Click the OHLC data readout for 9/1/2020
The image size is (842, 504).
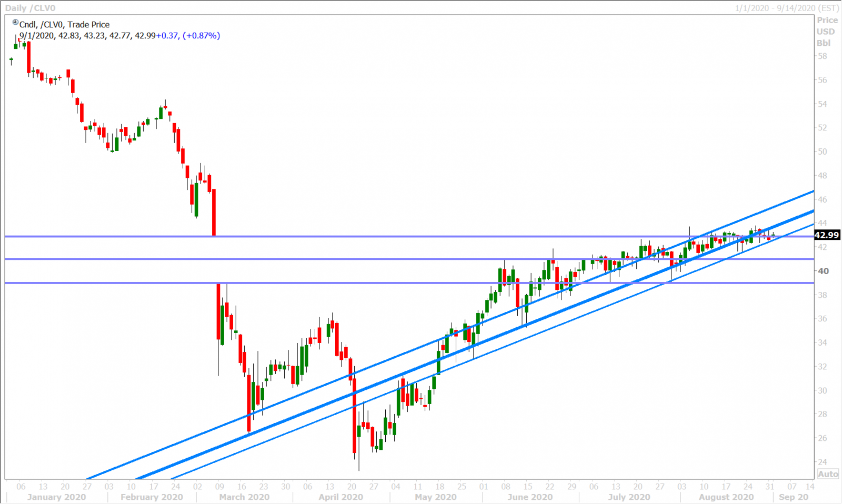click(120, 35)
